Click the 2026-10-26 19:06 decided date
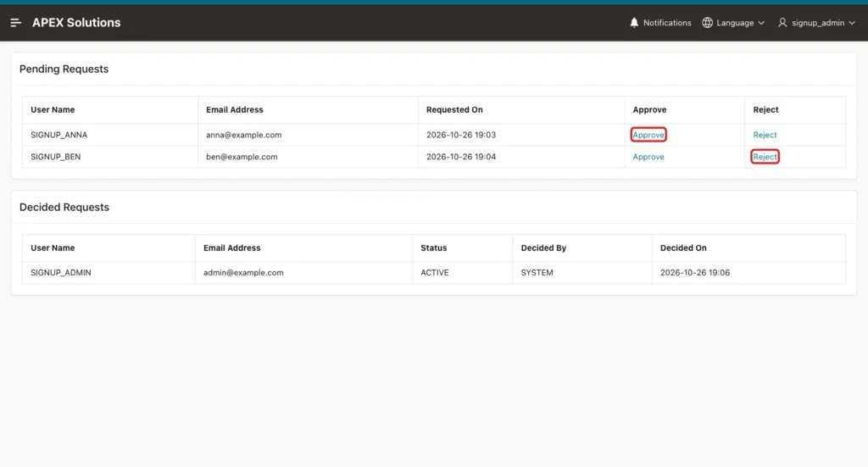The height and width of the screenshot is (467, 868). coord(695,272)
